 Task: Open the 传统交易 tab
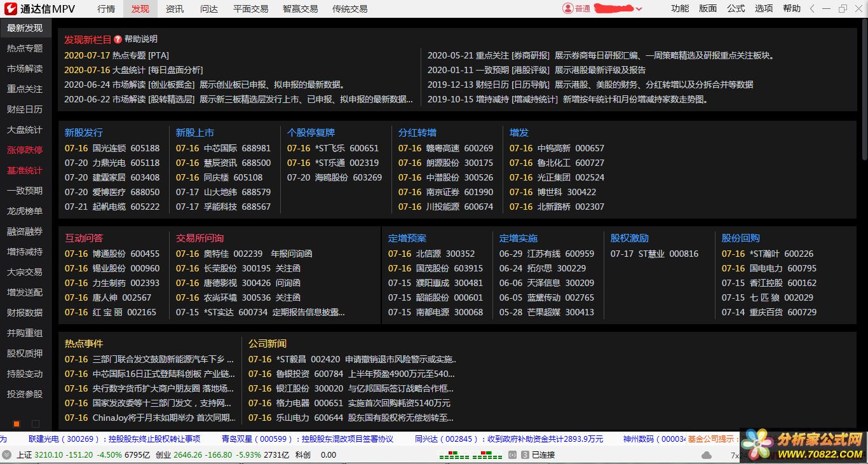pos(350,9)
